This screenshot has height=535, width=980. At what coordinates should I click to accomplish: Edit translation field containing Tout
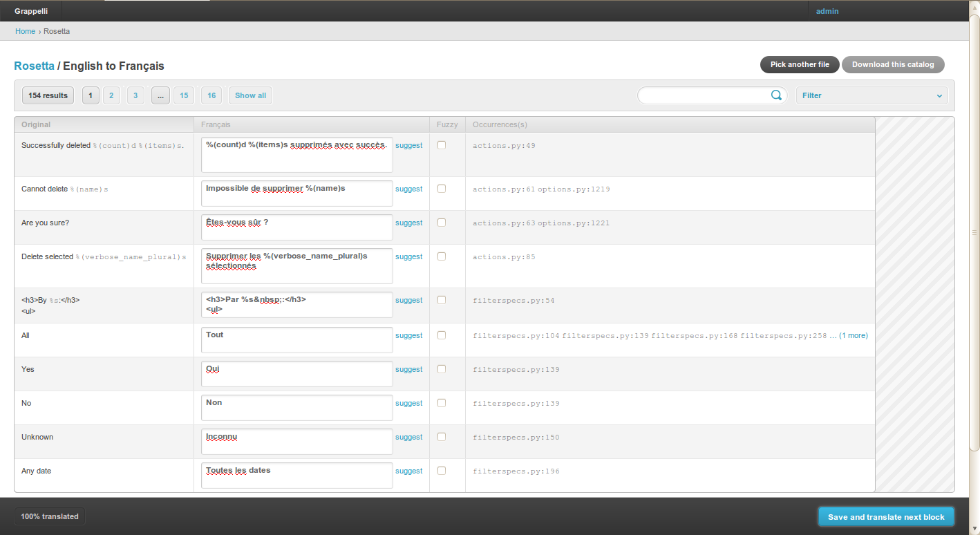[x=296, y=339]
